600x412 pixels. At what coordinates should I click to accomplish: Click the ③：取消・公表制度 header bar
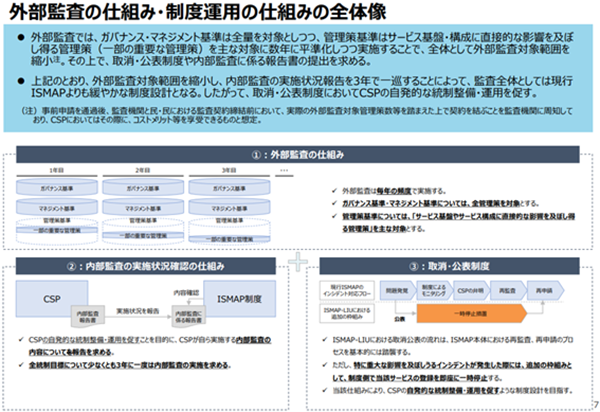pyautogui.click(x=449, y=266)
